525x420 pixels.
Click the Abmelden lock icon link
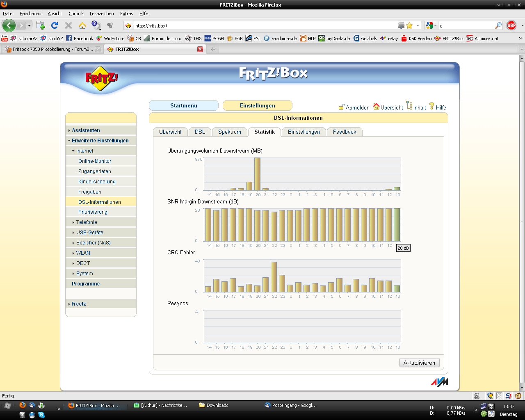click(x=354, y=107)
